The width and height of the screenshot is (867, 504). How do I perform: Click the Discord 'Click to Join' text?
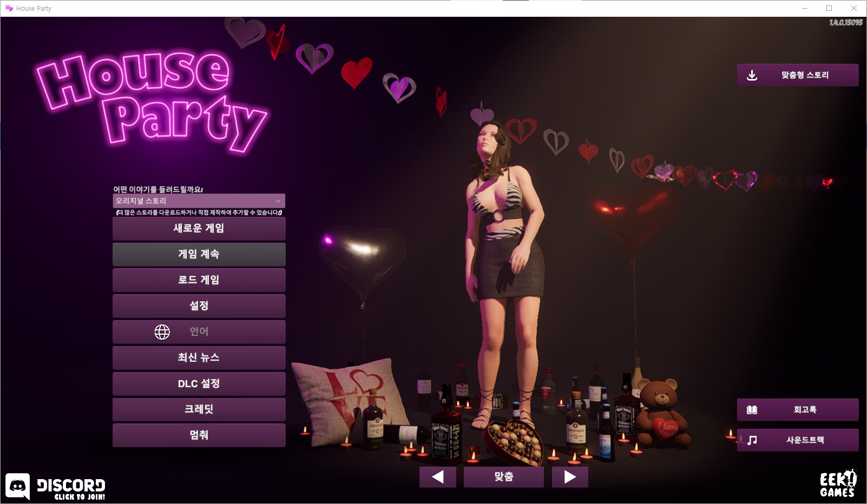80,497
